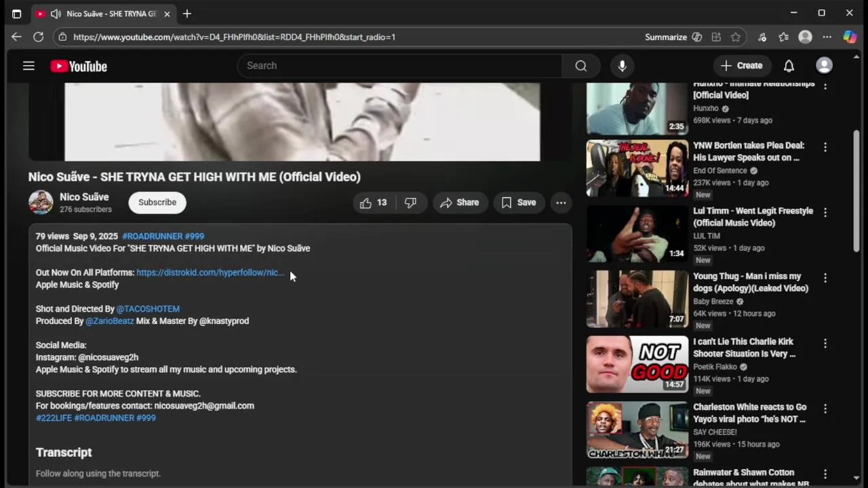Add this page to favorites star
Screen dimensions: 868x488
pos(736,37)
